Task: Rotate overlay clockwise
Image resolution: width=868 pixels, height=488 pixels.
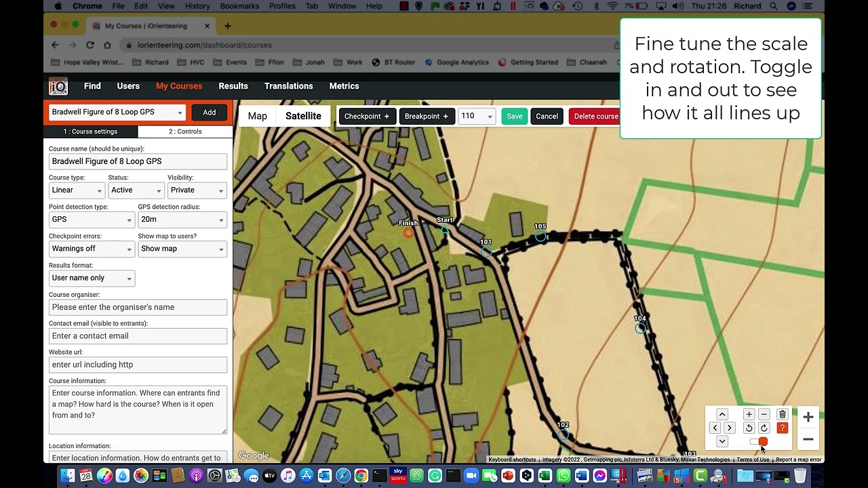Action: point(764,428)
